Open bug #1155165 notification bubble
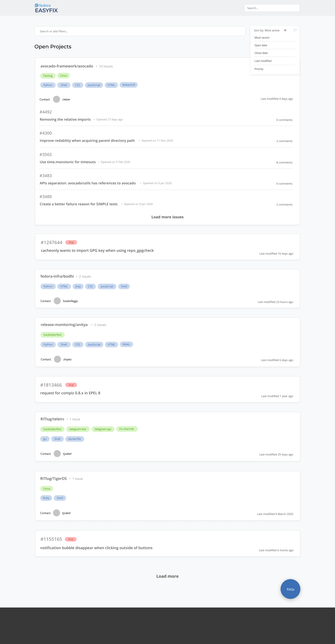Image resolution: width=335 pixels, height=644 pixels. pos(96,548)
